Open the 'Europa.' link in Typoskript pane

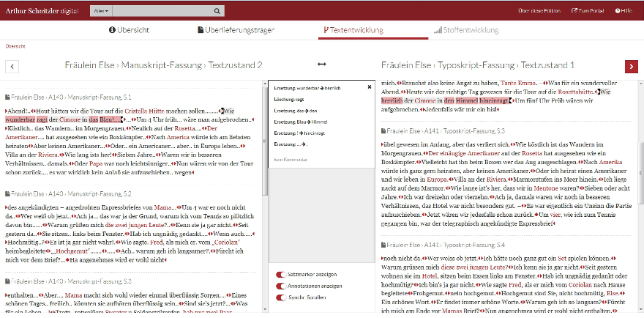438,180
